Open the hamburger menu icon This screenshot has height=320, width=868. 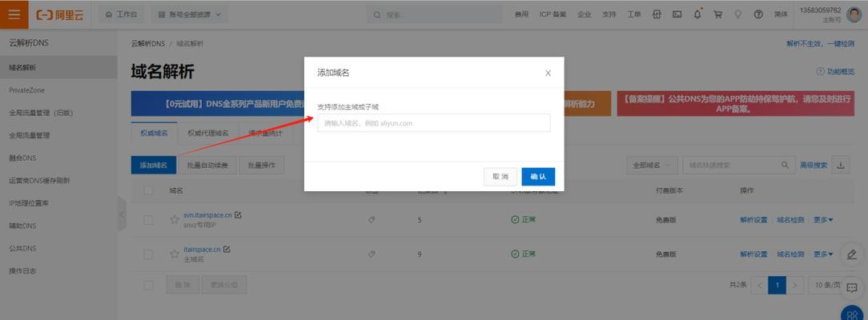click(x=14, y=14)
